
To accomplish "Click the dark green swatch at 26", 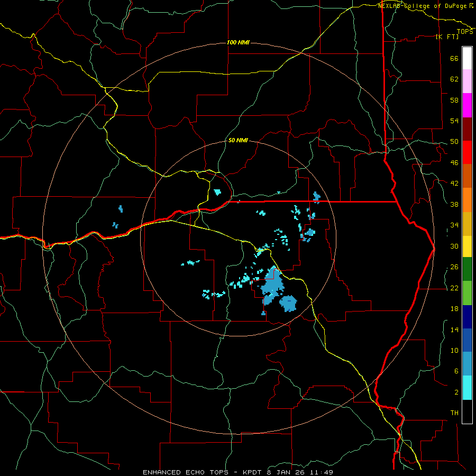I will (467, 269).
